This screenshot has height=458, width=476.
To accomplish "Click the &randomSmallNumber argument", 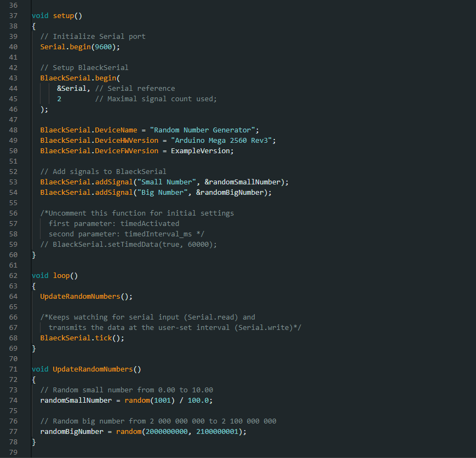I will click(x=242, y=182).
